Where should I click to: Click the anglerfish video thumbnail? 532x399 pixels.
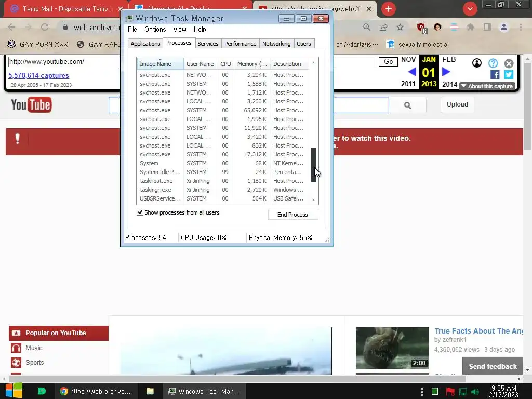(392, 348)
